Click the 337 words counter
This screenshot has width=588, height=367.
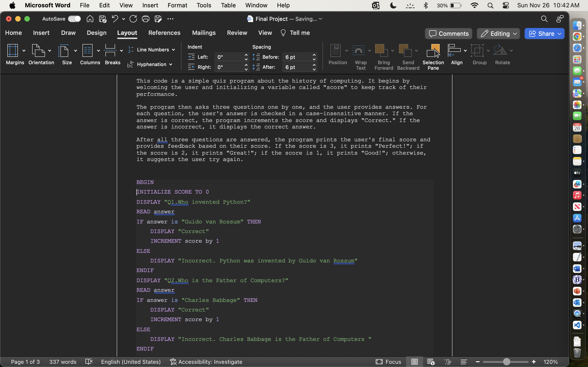point(63,362)
